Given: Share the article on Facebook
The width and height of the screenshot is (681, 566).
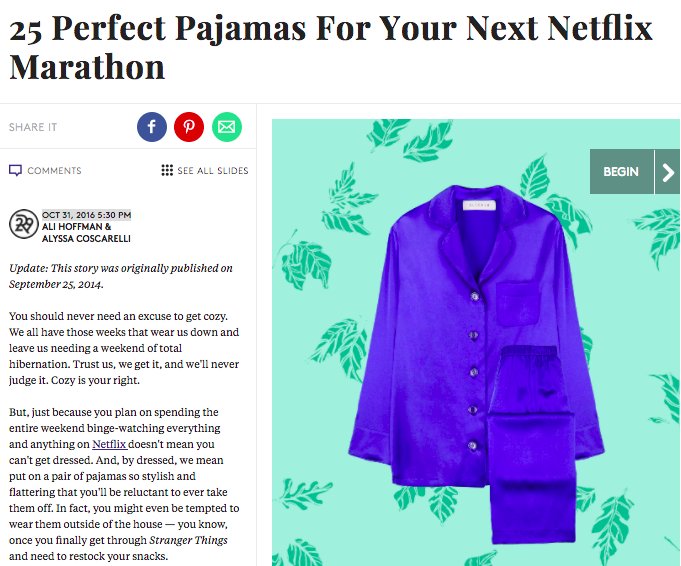Looking at the screenshot, I should [x=152, y=127].
